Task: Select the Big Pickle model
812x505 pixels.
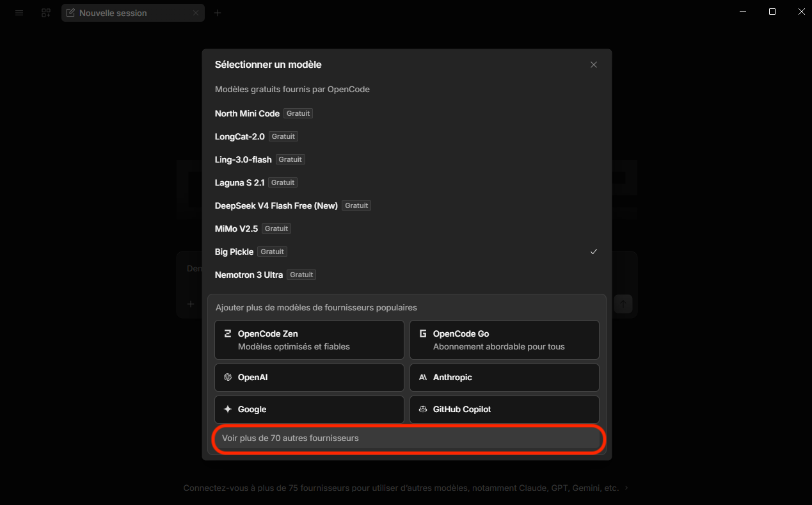Action: coord(407,252)
